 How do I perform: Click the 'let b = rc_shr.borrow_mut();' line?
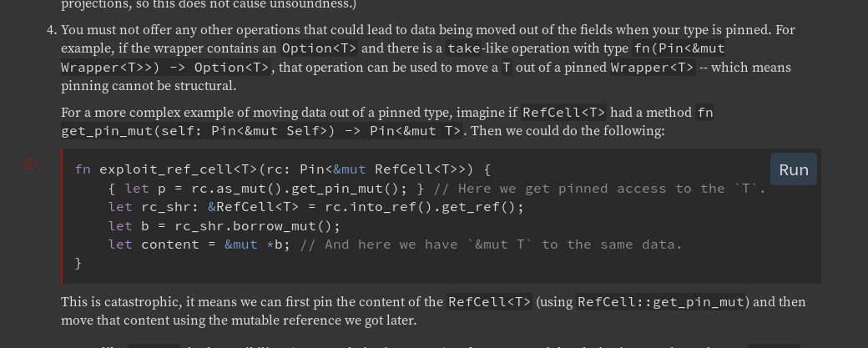tap(225, 225)
